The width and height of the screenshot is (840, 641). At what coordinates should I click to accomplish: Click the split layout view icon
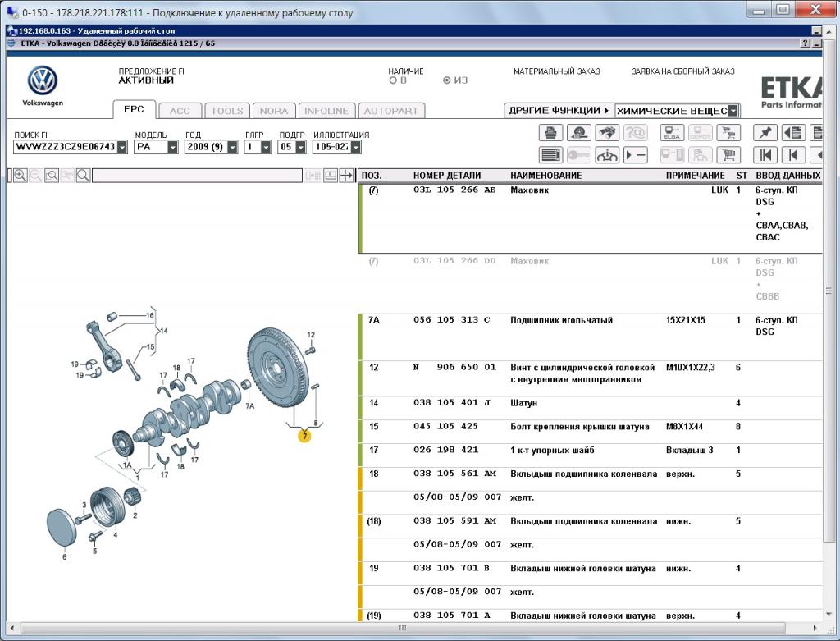click(331, 176)
